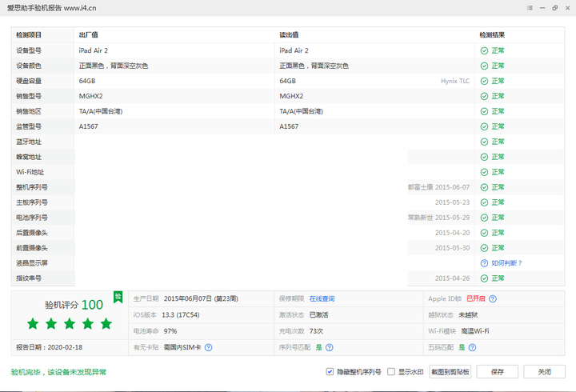Click the 在线查询 warranty link
The width and height of the screenshot is (576, 392).
click(x=322, y=298)
